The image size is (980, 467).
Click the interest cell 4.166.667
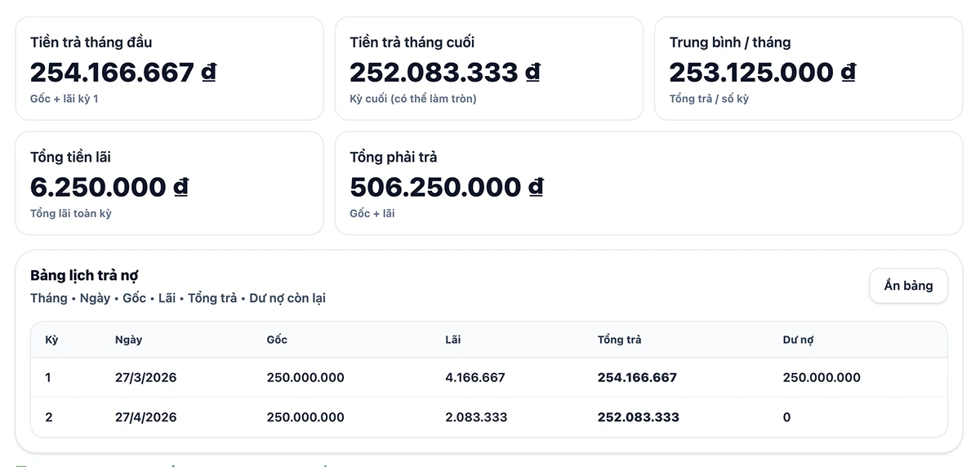475,378
